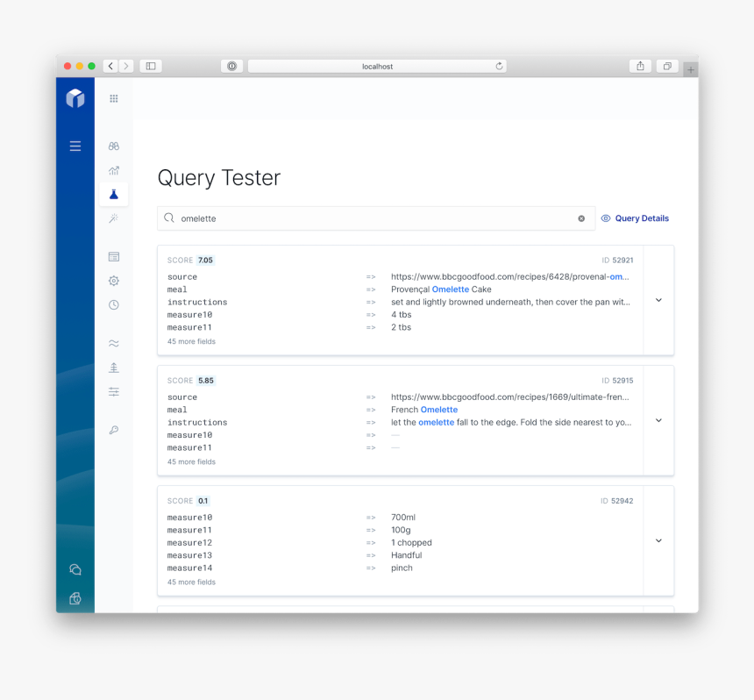Open a new tab with plus button
The image size is (754, 700).
coord(691,70)
